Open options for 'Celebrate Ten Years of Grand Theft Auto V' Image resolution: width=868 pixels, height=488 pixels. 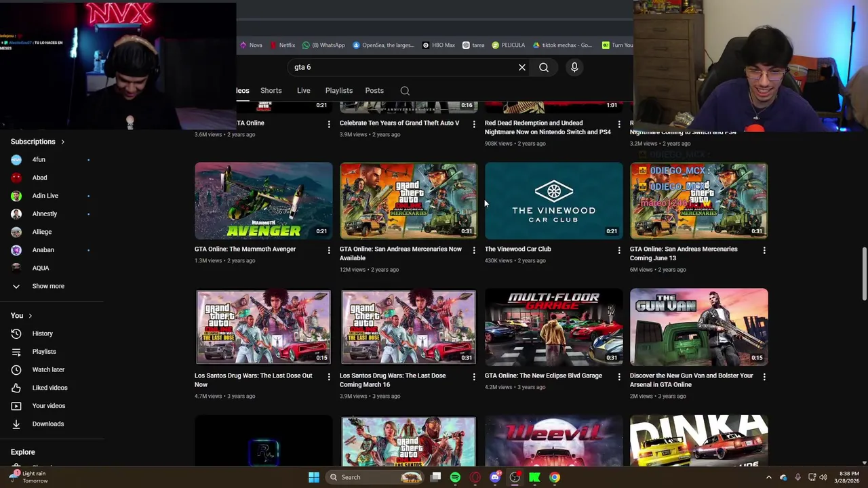pyautogui.click(x=474, y=124)
